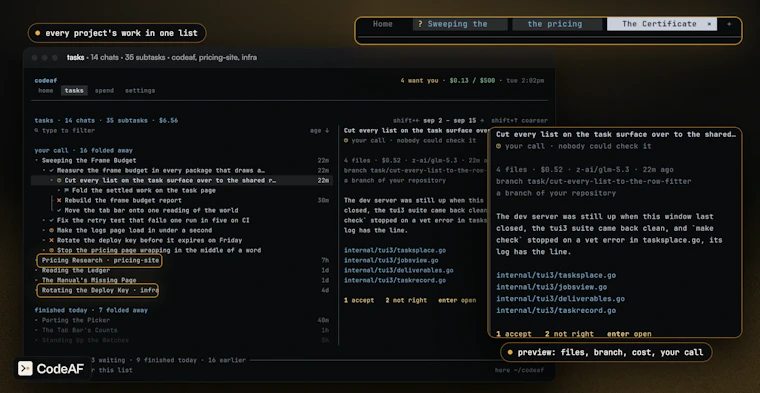Collapse the Sweeping the Frame Budget tree item
The image size is (760, 393).
37,160
